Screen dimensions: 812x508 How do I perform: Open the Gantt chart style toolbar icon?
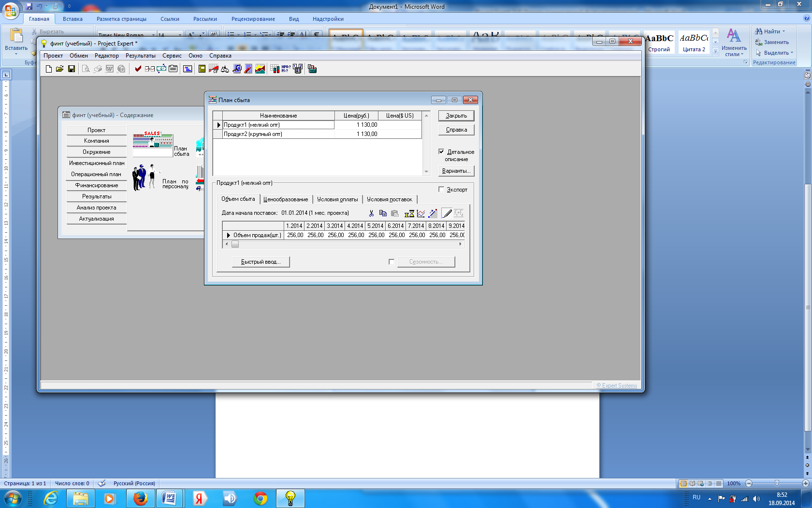pyautogui.click(x=188, y=69)
